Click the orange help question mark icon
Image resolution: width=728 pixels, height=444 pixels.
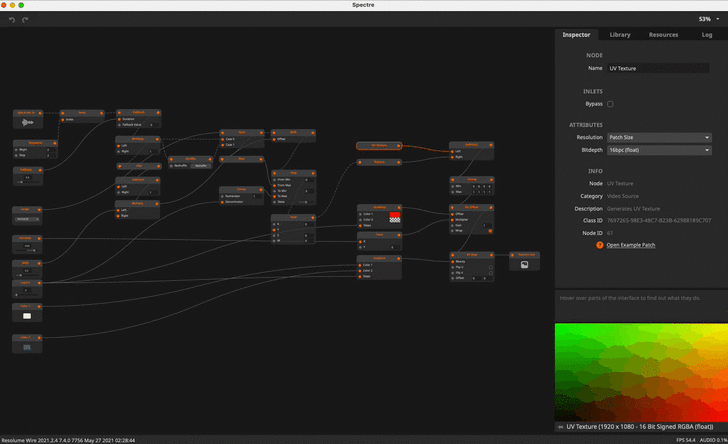[x=599, y=245]
